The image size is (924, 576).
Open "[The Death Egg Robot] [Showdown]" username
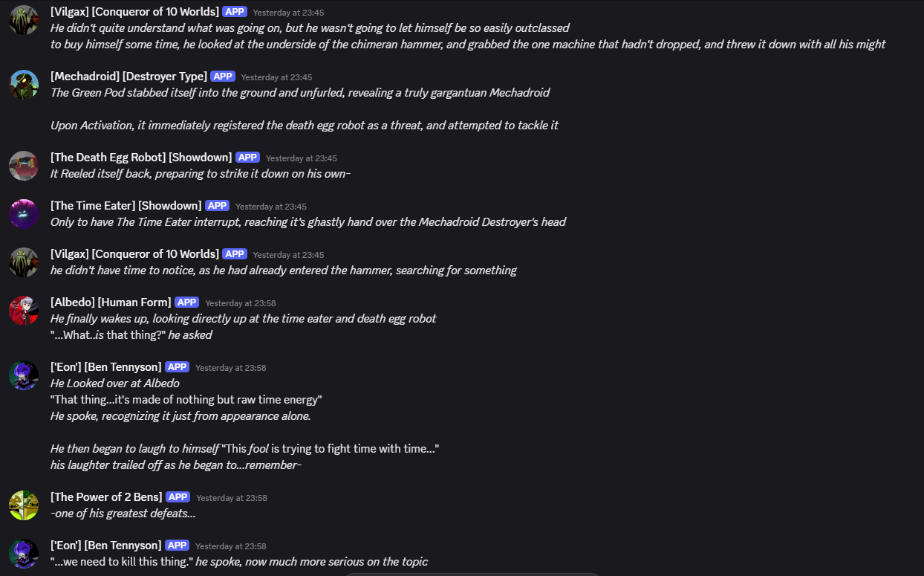point(141,158)
